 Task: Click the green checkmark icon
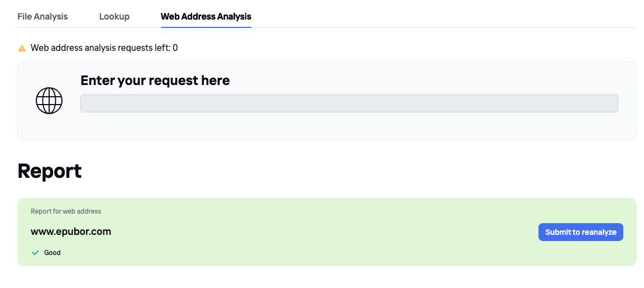[35, 253]
